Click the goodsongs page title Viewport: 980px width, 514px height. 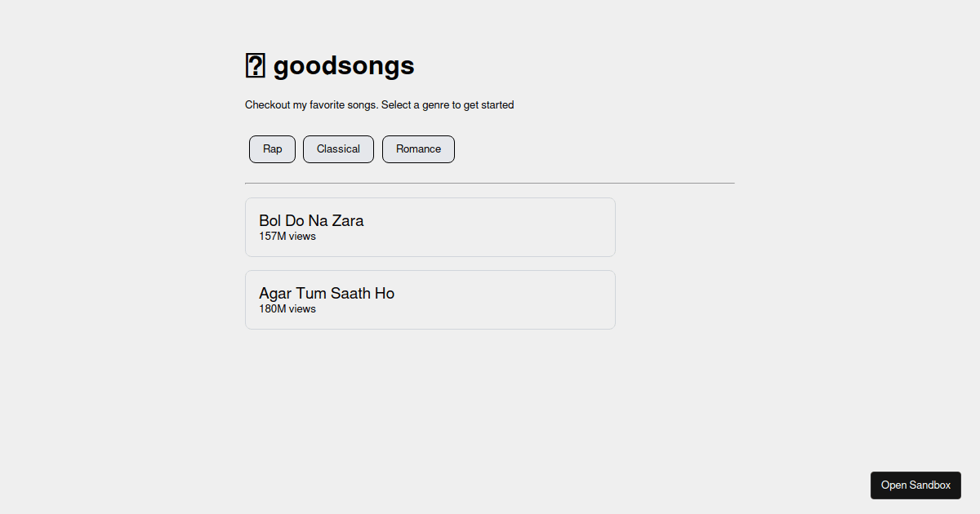tap(343, 65)
